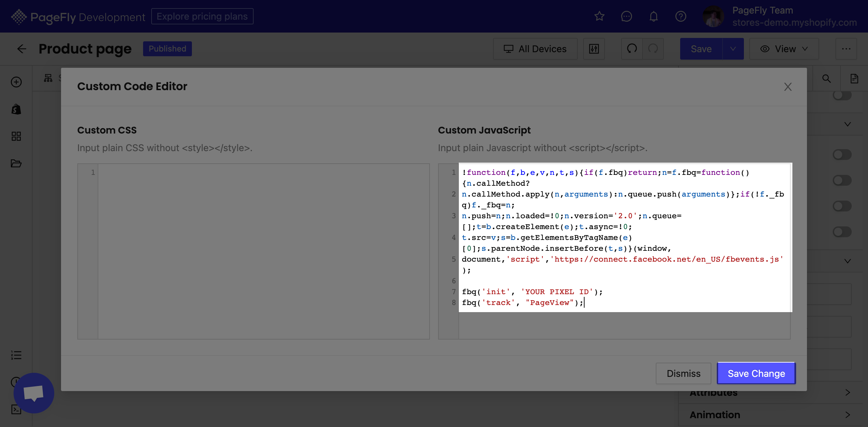Toggle the third switch in right panel

pyautogui.click(x=842, y=180)
